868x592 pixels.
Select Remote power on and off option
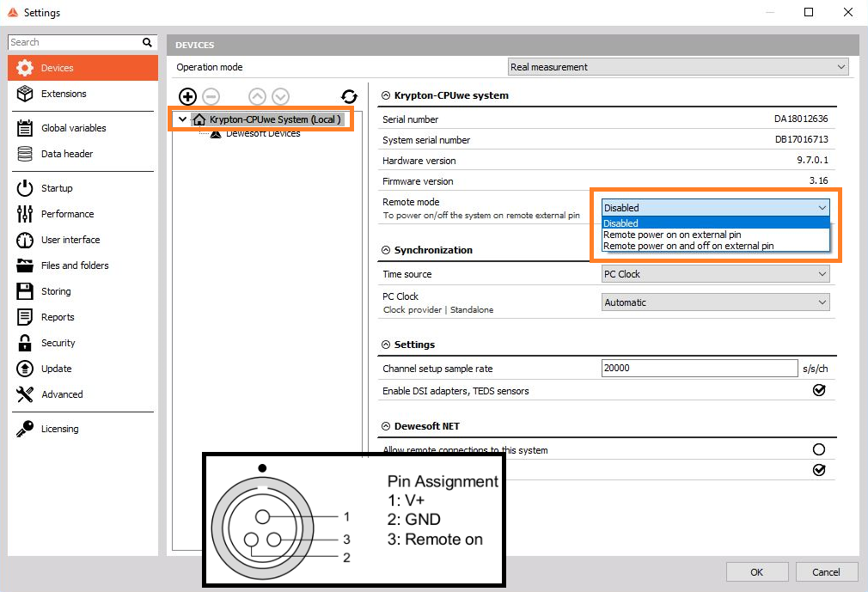(715, 246)
